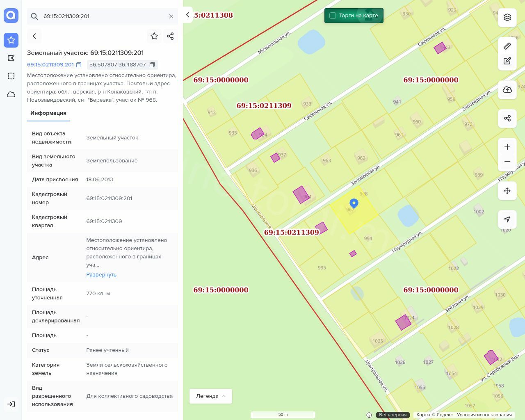The image size is (525, 420).
Task: Open Условия использования link
Action: pyautogui.click(x=484, y=415)
